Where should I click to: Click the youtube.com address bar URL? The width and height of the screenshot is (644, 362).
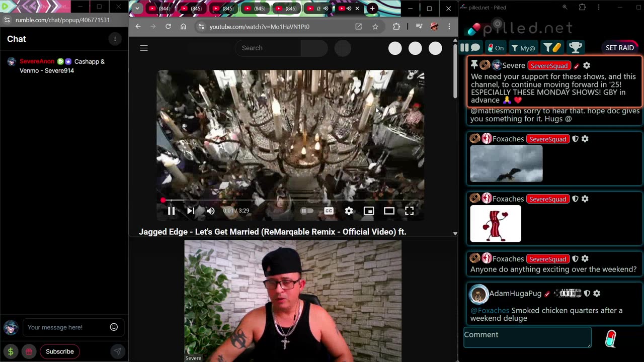click(x=260, y=27)
